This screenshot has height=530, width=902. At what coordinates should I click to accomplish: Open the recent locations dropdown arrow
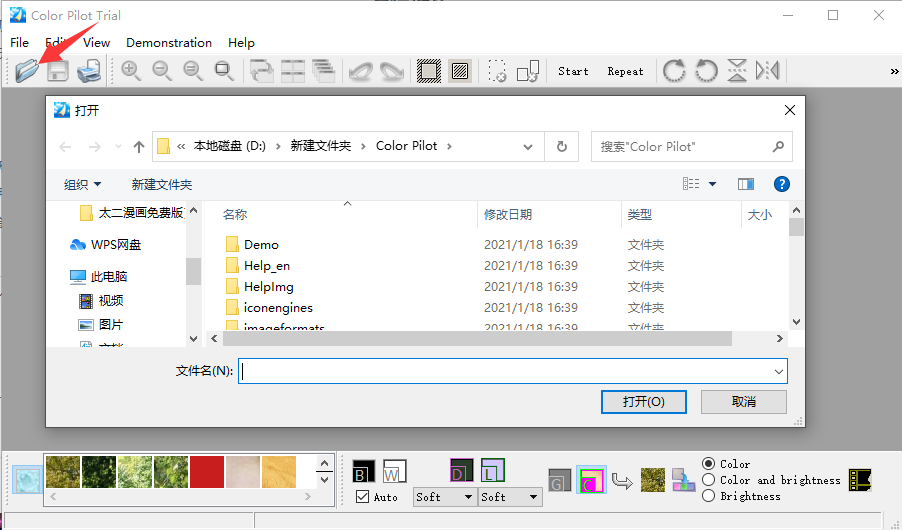pos(118,147)
